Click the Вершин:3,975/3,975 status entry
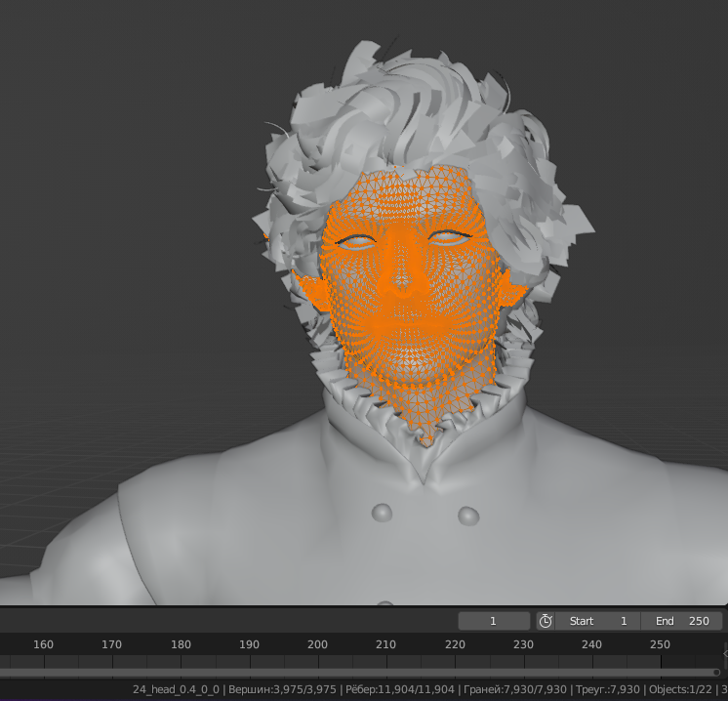Image resolution: width=728 pixels, height=701 pixels. 282,689
